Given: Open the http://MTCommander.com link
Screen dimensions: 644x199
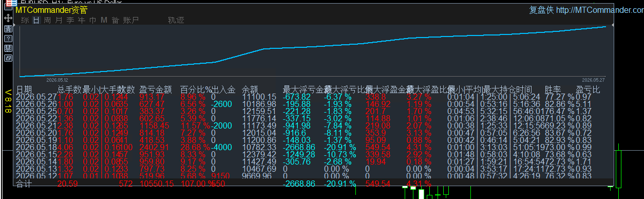Looking at the screenshot, I should click(600, 10).
